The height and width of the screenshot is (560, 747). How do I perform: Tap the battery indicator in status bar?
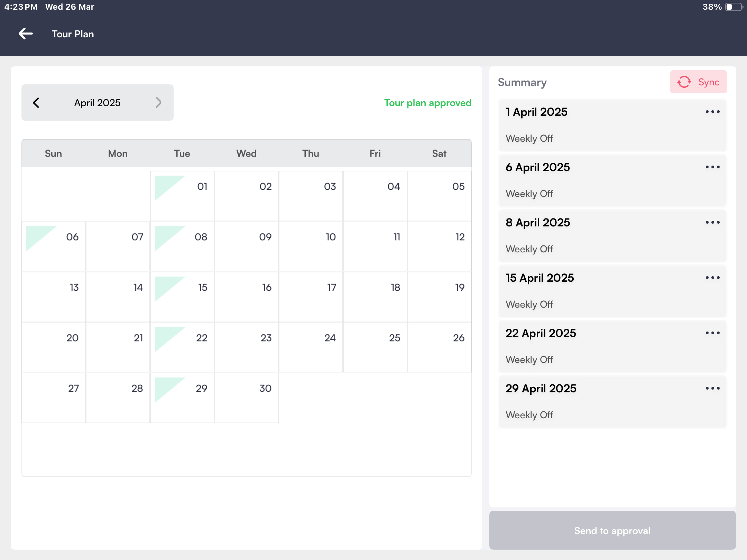[734, 7]
